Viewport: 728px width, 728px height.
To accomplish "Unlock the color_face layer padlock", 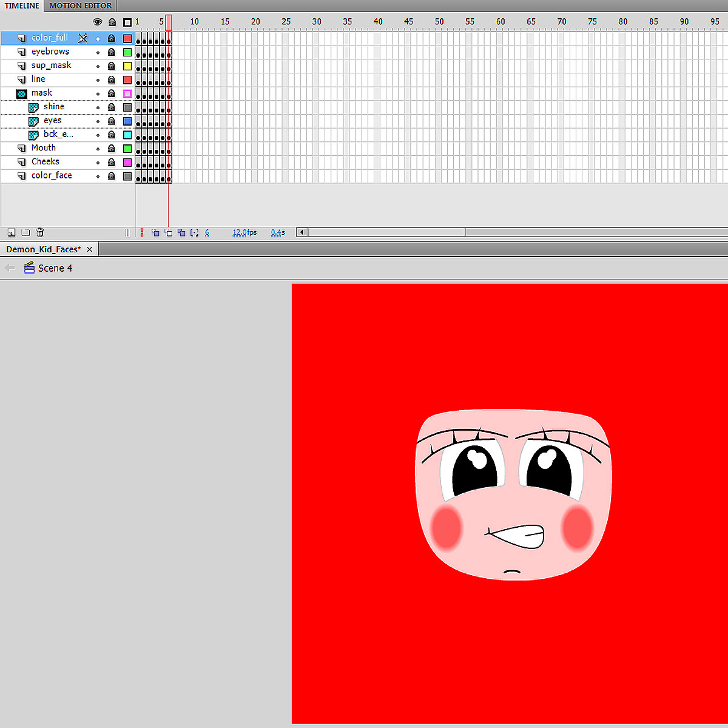I will (x=112, y=176).
